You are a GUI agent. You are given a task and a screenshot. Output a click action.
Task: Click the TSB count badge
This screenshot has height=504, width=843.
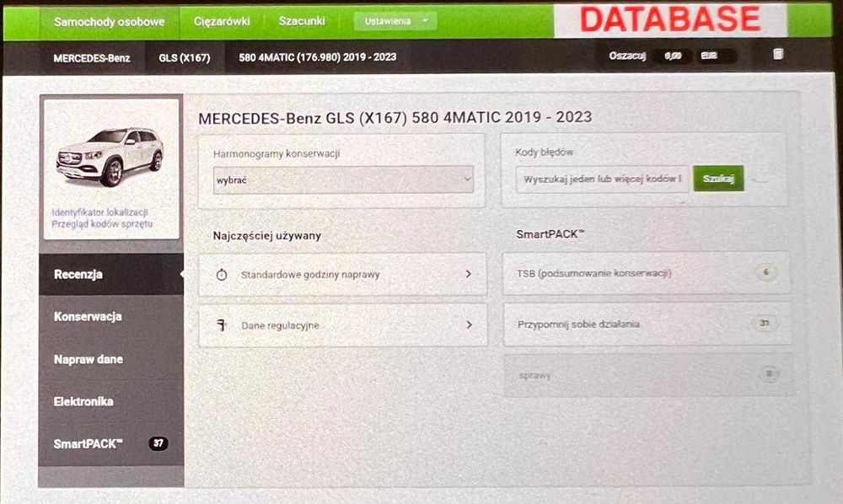[x=766, y=272]
